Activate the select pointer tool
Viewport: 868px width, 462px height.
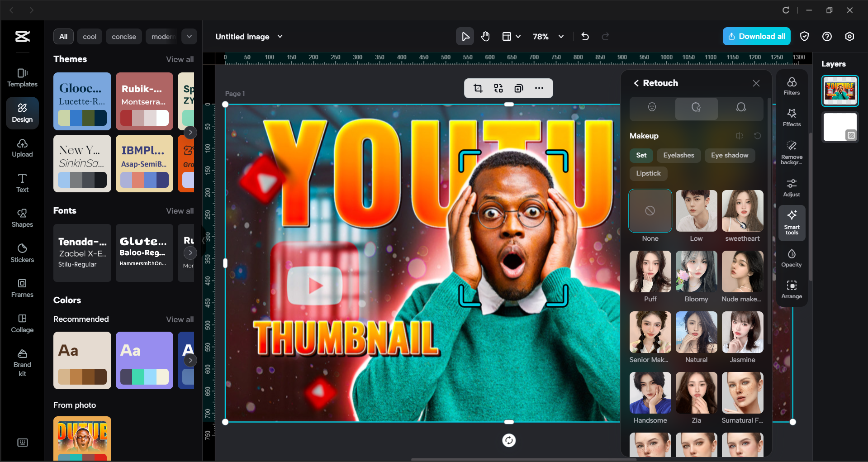[465, 36]
